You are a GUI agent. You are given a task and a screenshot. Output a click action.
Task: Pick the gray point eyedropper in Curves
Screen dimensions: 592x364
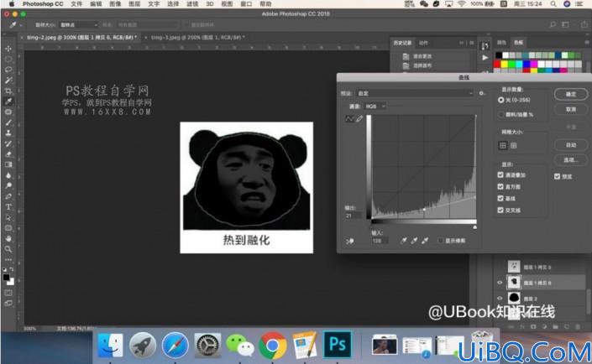(x=414, y=241)
